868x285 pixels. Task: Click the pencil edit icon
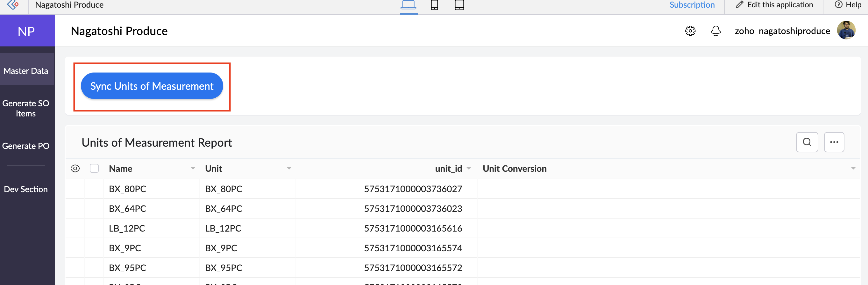[739, 5]
